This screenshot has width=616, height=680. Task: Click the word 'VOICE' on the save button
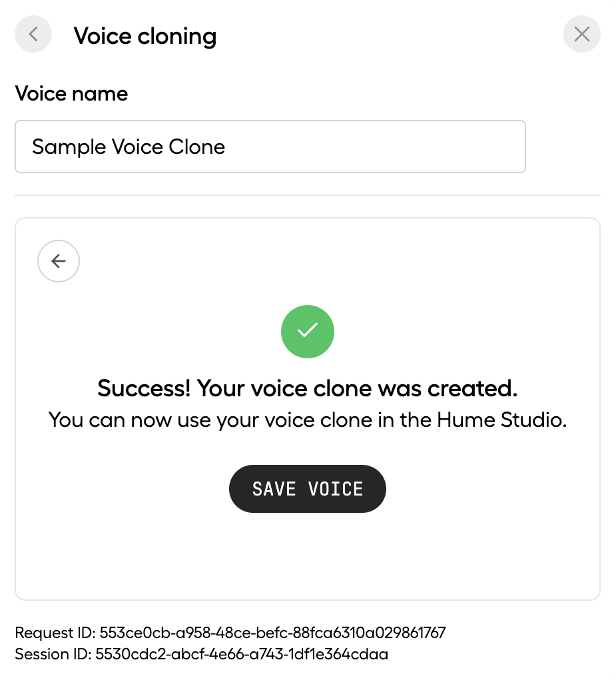tap(336, 489)
